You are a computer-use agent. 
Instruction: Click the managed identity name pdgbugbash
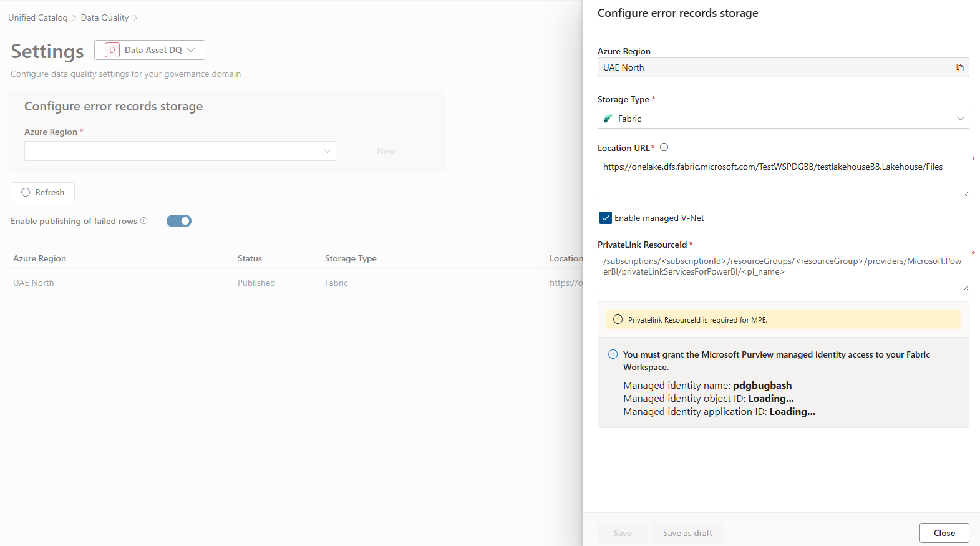coord(762,386)
